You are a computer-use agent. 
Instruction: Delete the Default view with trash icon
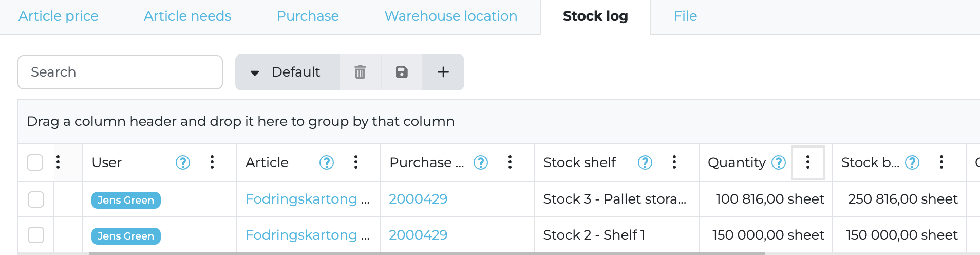coord(360,72)
